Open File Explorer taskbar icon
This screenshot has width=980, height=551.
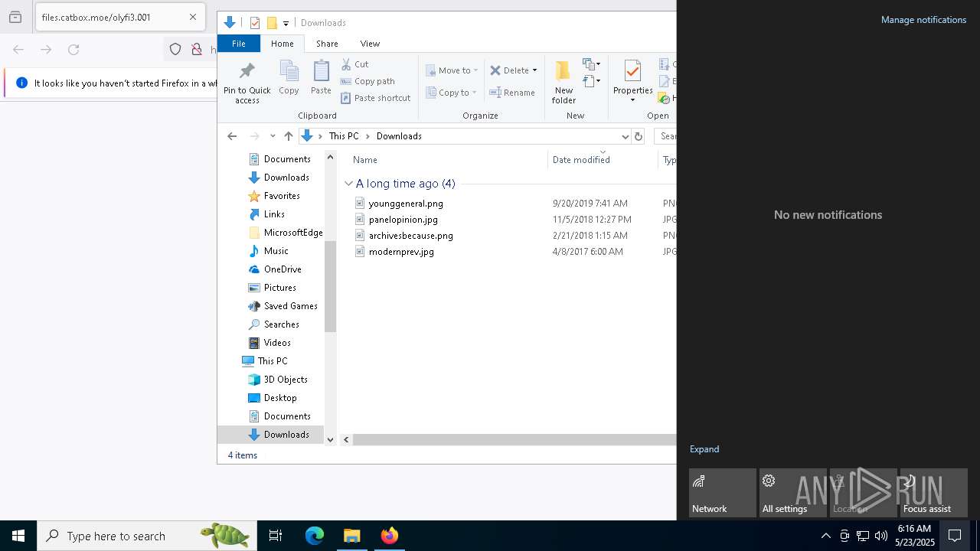(352, 536)
